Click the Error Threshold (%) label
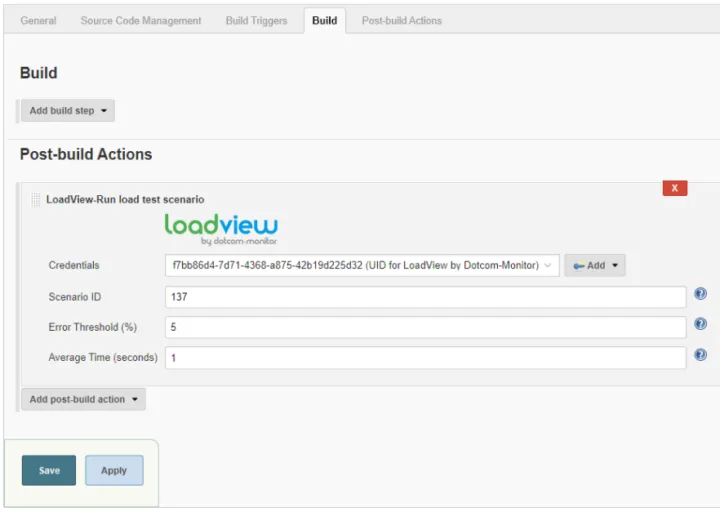720x512 pixels. tap(93, 327)
